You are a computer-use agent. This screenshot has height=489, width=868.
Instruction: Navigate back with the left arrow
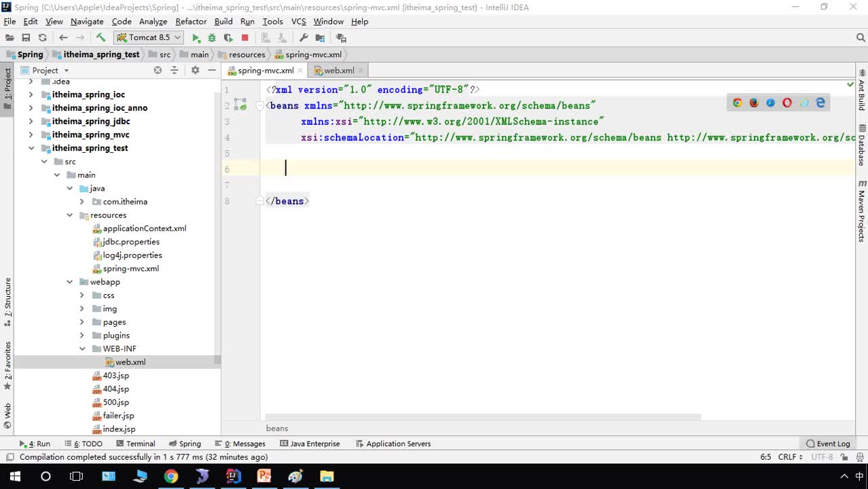pyautogui.click(x=63, y=38)
